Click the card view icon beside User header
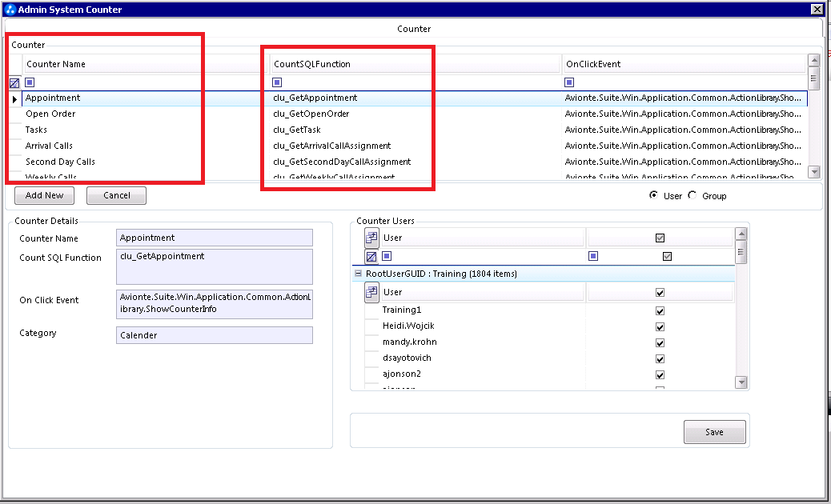 371,237
